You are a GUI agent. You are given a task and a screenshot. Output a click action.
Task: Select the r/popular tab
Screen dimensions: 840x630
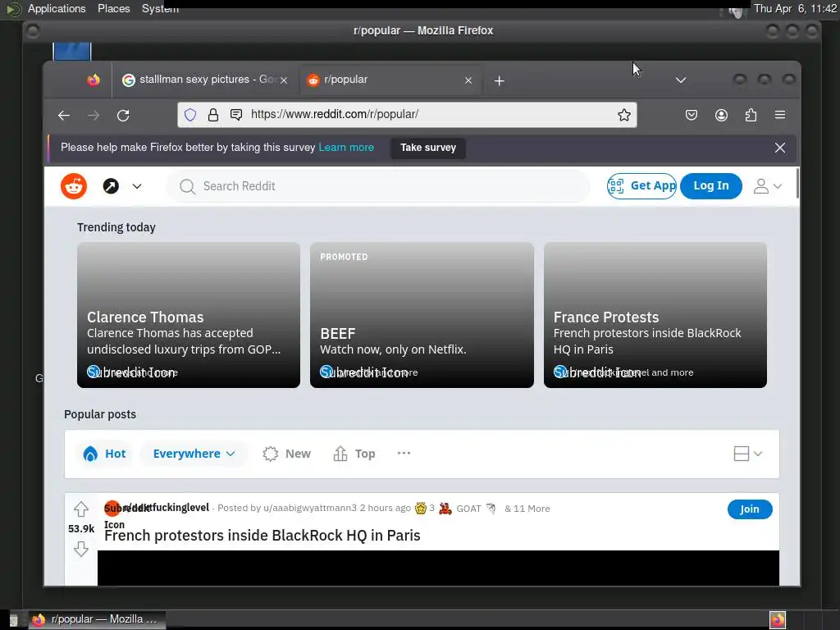(x=391, y=80)
